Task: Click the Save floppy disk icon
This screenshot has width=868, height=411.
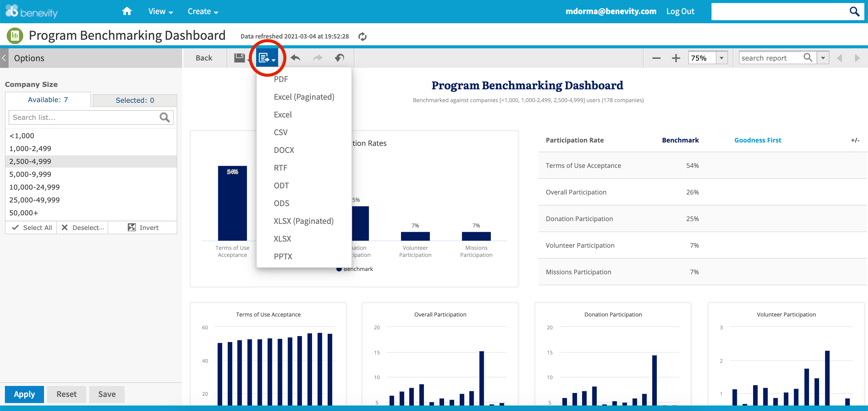Action: point(240,58)
